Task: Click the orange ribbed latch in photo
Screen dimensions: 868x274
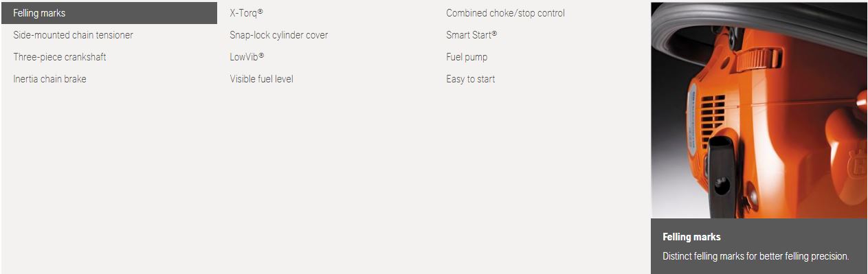Action: 759,58
